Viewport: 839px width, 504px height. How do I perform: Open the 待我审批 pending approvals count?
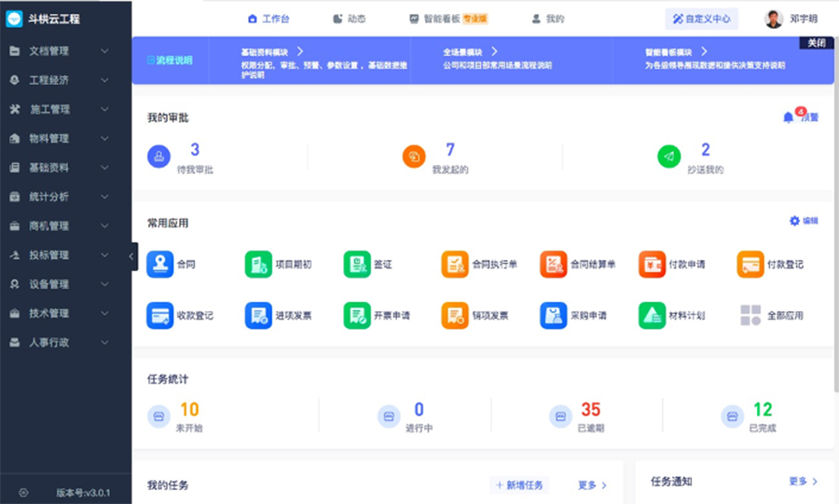click(x=195, y=150)
